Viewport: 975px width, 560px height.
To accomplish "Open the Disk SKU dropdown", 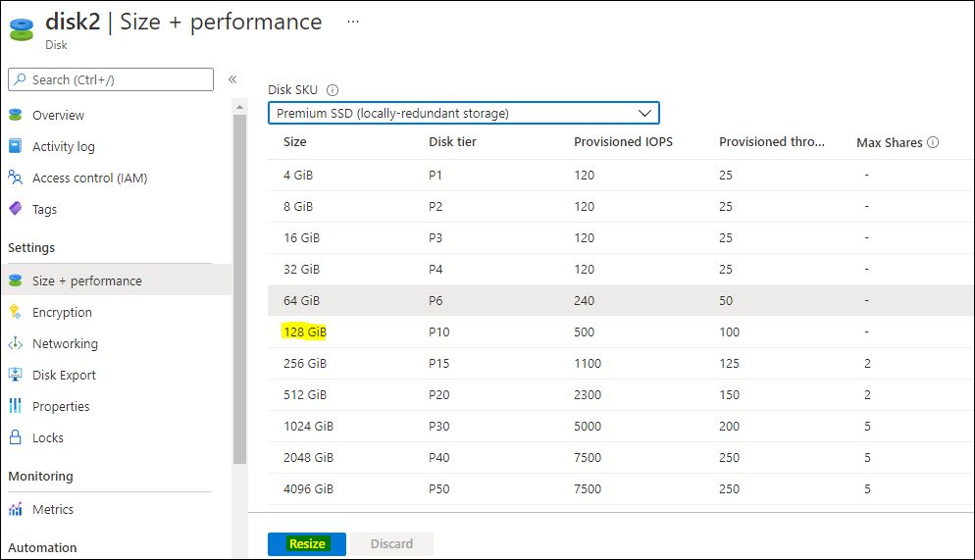I will point(463,113).
